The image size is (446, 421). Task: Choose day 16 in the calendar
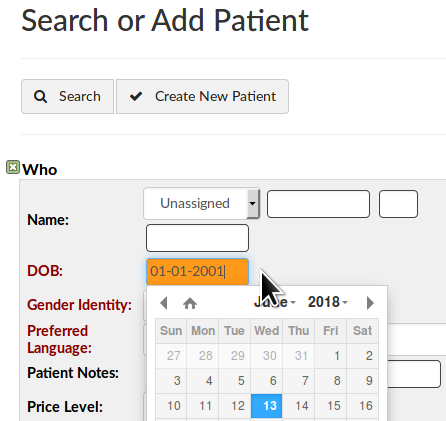(x=363, y=406)
